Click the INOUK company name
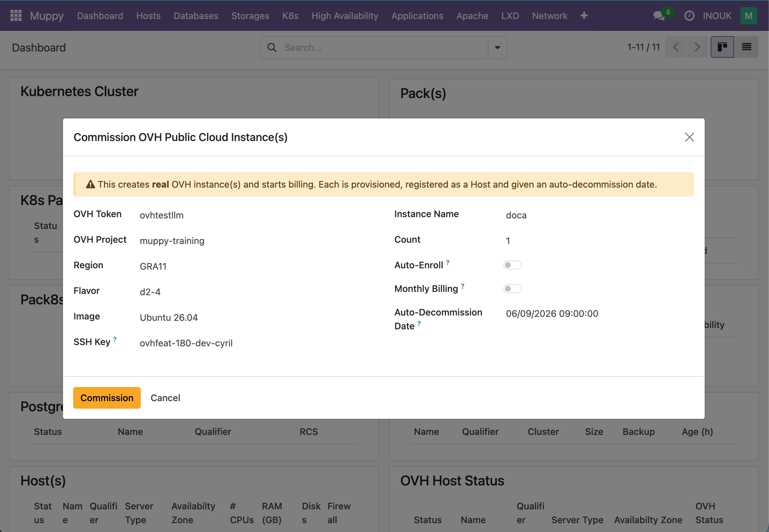 tap(717, 16)
